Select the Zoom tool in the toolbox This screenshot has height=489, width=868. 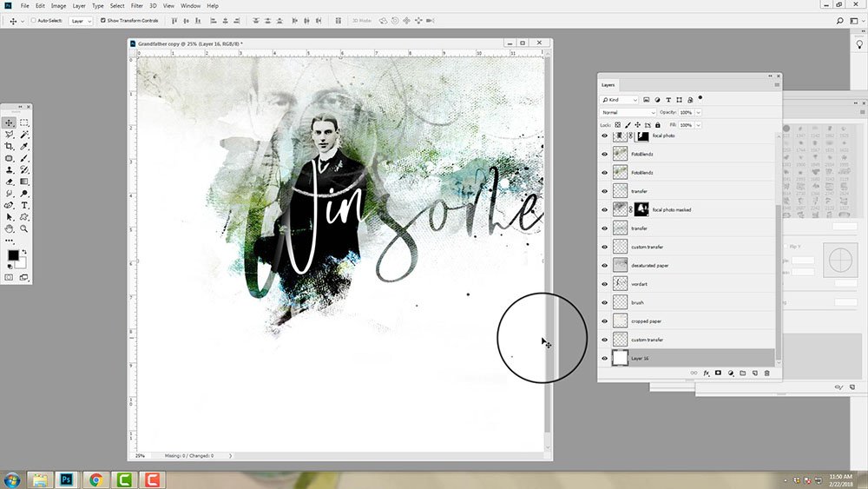(24, 228)
